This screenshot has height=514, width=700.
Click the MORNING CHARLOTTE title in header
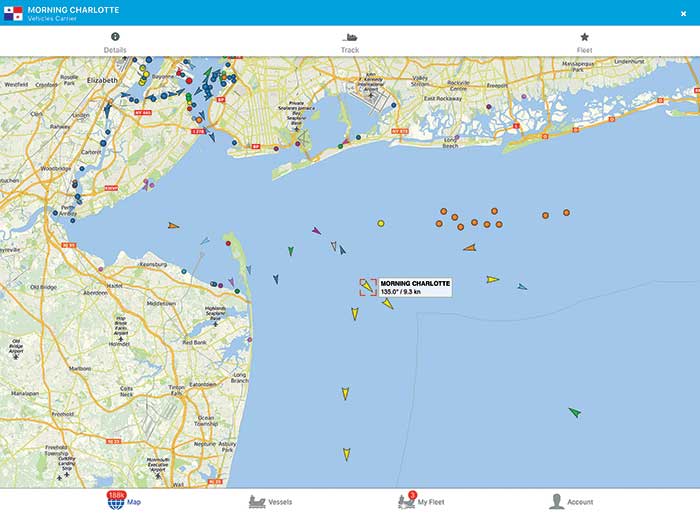[73, 10]
